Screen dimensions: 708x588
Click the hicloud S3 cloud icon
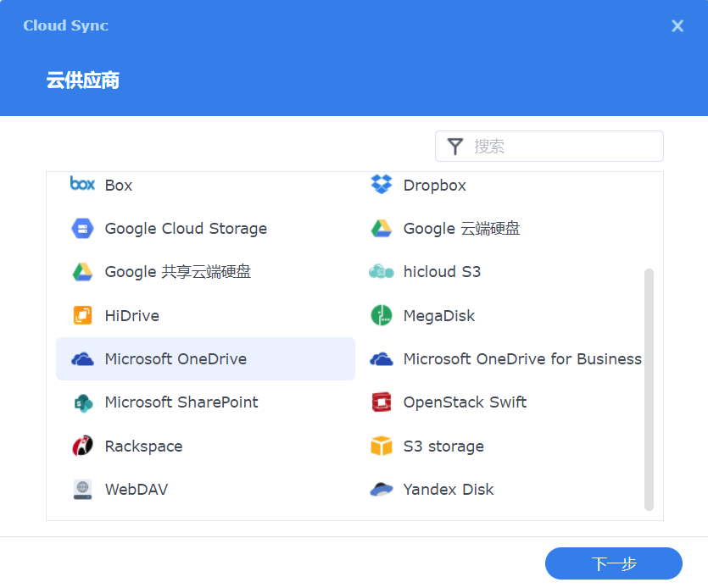[x=382, y=272]
